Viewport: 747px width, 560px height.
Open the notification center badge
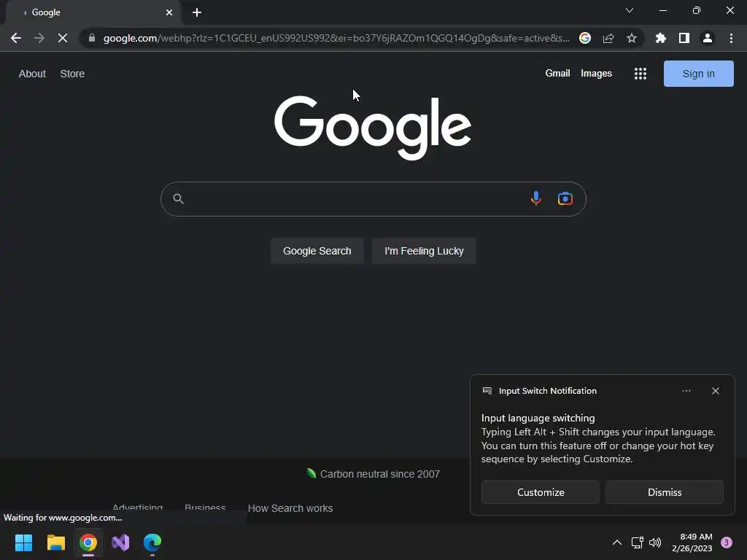point(727,542)
